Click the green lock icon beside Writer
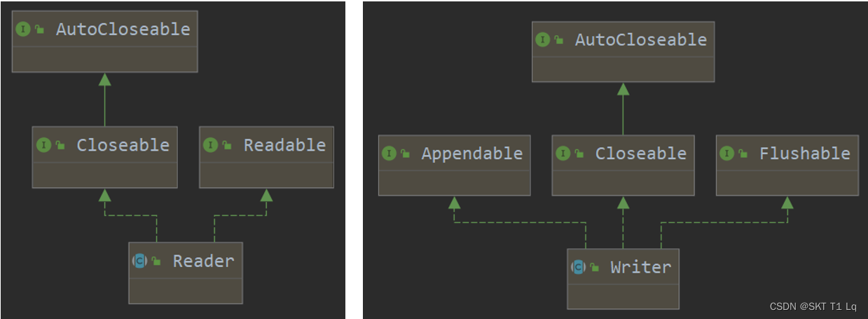Screen dimensions: 868x319 [594, 268]
